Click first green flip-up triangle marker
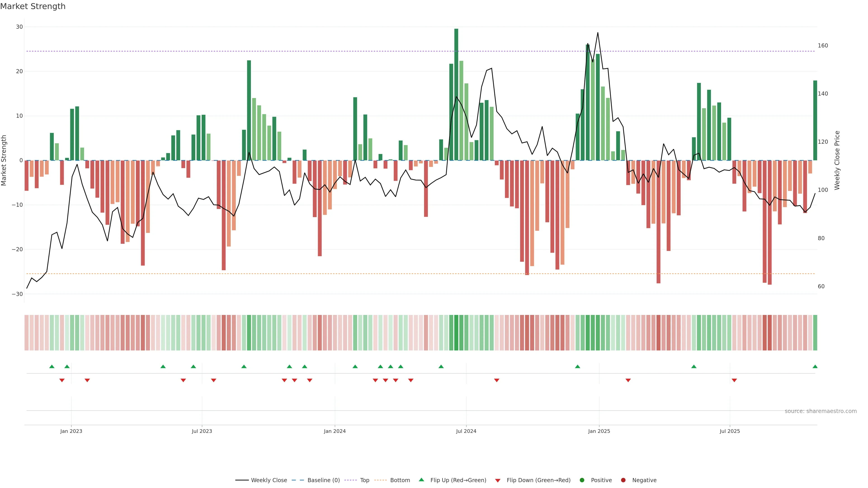Viewport: 868px width, 488px height. pos(52,366)
